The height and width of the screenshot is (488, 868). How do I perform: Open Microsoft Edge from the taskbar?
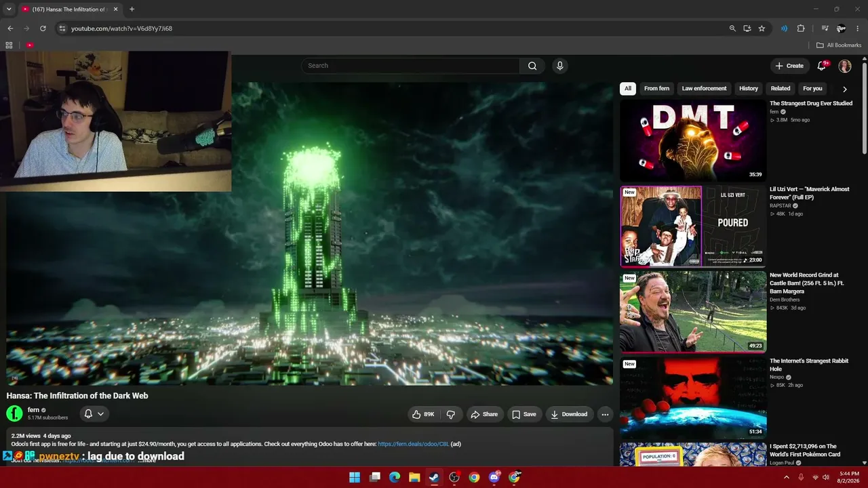tap(395, 477)
